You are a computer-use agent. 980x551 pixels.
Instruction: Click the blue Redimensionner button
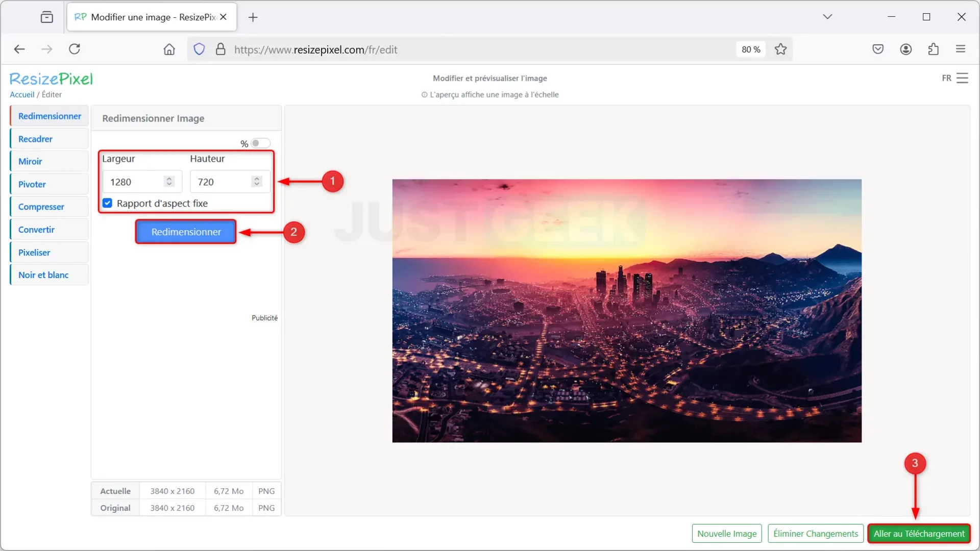point(186,232)
